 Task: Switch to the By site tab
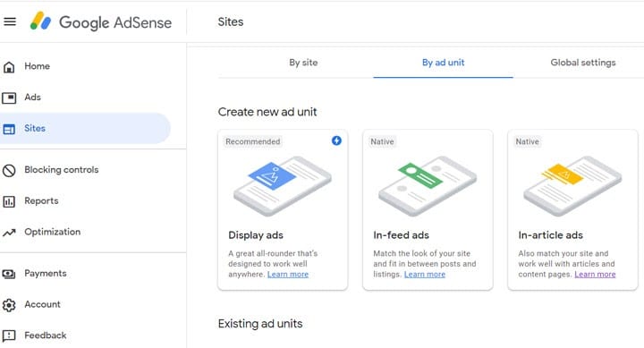(x=303, y=63)
